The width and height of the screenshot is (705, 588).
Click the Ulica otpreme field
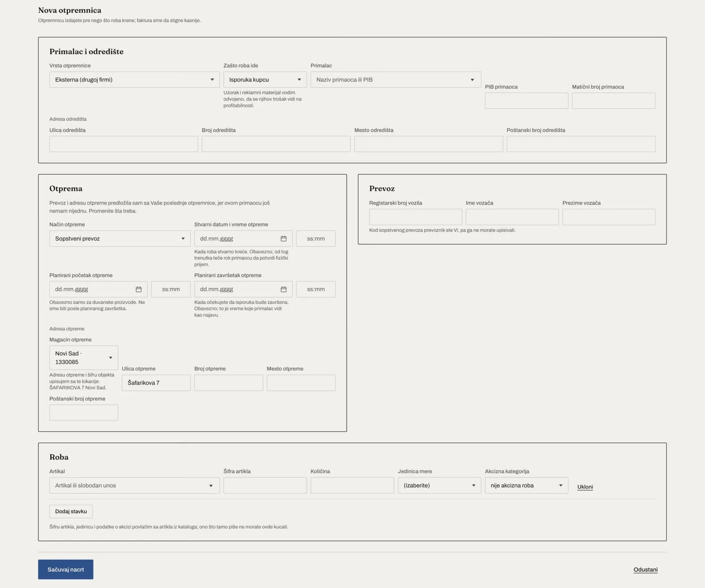coord(156,382)
